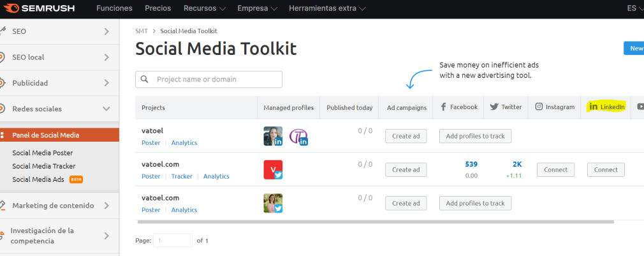Expand Investigación de la competencia section
This screenshot has width=644, height=256.
tap(59, 236)
